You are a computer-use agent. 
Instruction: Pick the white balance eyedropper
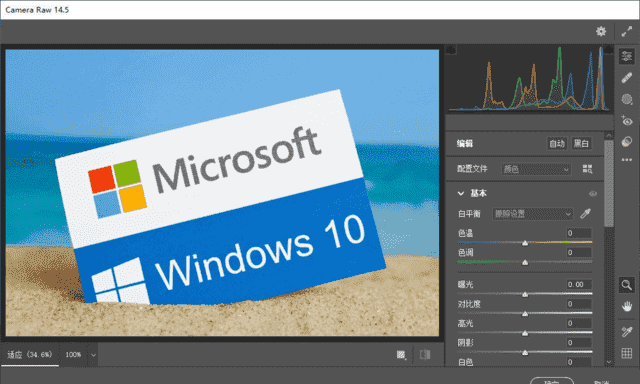coord(586,213)
